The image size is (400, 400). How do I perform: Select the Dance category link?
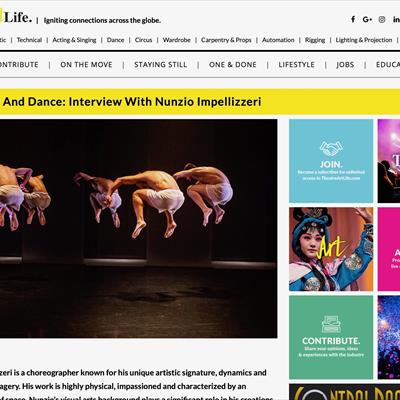(115, 40)
